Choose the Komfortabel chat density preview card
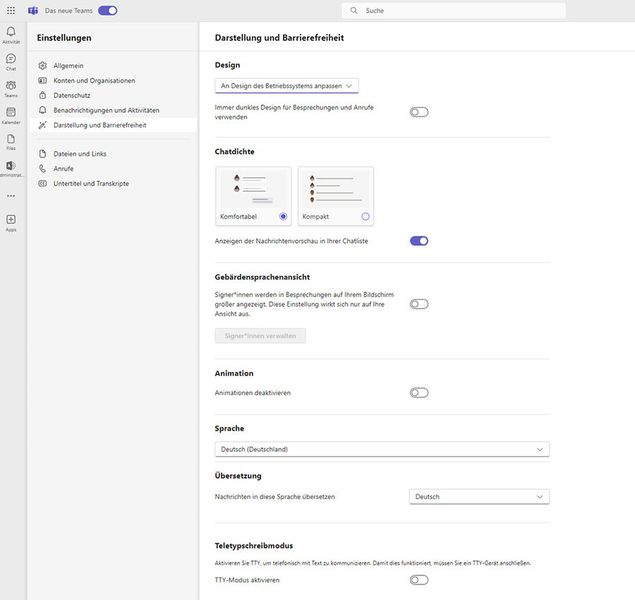This screenshot has height=600, width=635. tap(254, 196)
